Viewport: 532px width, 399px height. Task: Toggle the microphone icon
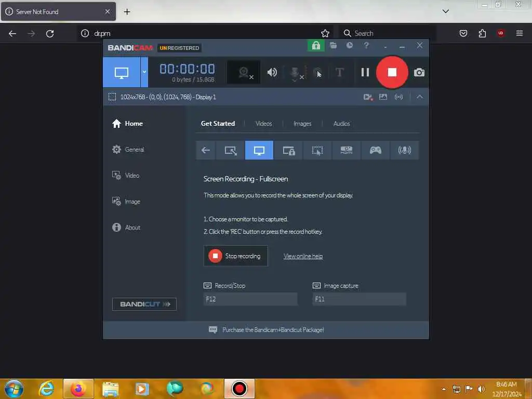295,73
